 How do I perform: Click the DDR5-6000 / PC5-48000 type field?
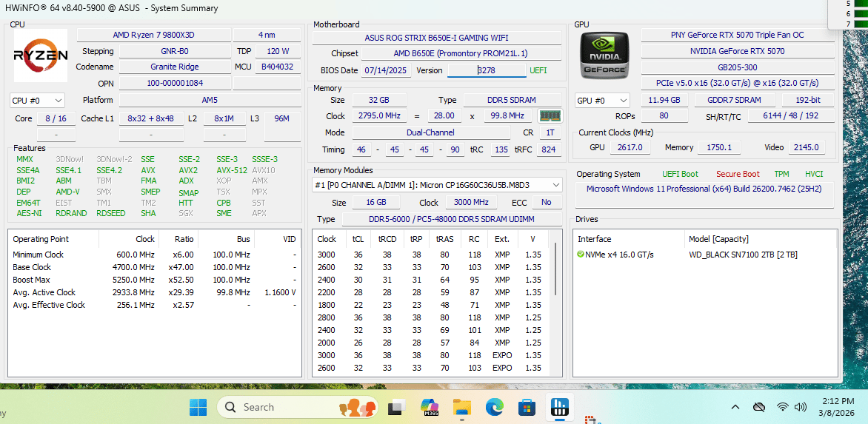(452, 219)
